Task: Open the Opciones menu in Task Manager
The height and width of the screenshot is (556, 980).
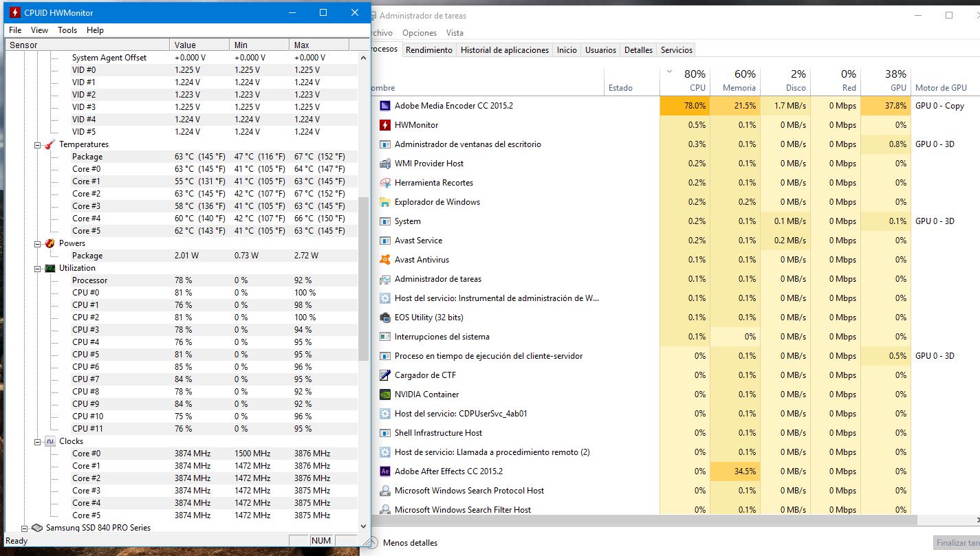Action: coord(420,33)
